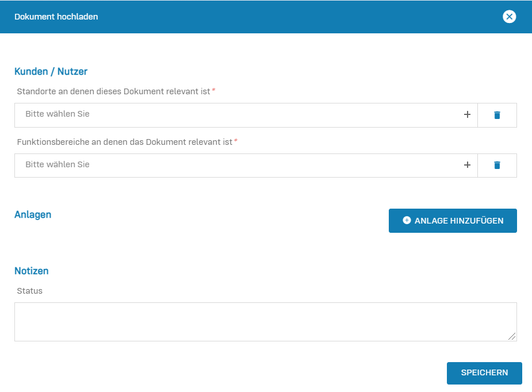Image resolution: width=532 pixels, height=392 pixels.
Task: Close the Dokument hochladen dialog
Action: click(509, 17)
